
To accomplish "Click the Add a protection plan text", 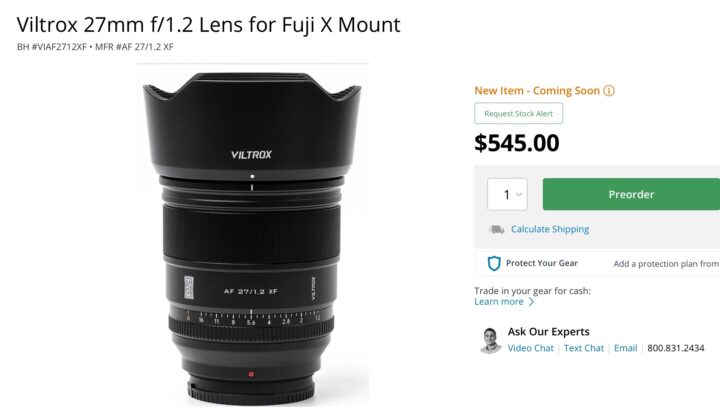I will click(x=666, y=264).
